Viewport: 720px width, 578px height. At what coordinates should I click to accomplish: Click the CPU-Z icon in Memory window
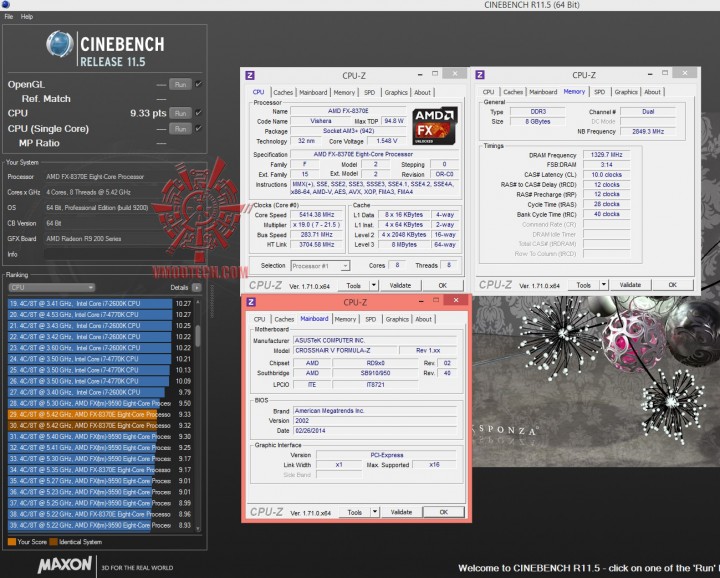480,75
